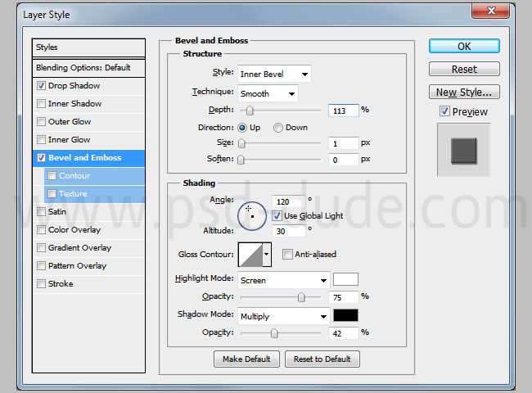Enable the Satin checkbox
532x393 pixels.
(41, 211)
